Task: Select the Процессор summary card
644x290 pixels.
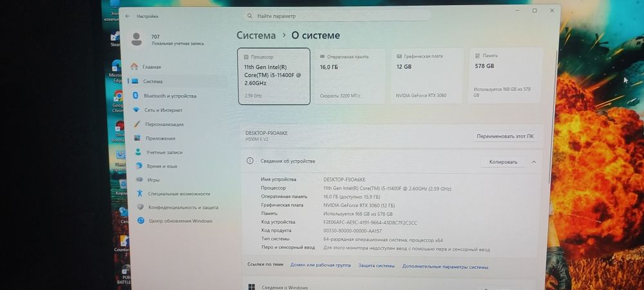Action: [274, 77]
